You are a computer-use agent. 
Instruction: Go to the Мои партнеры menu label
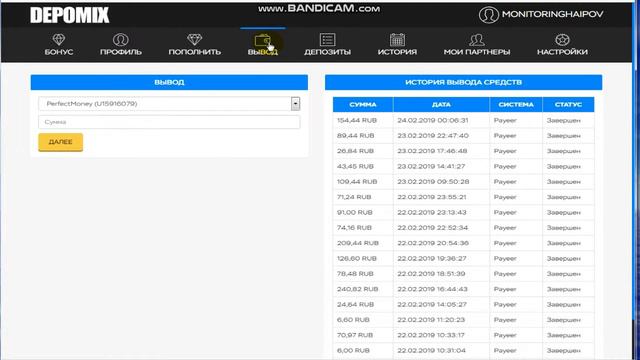tap(477, 52)
